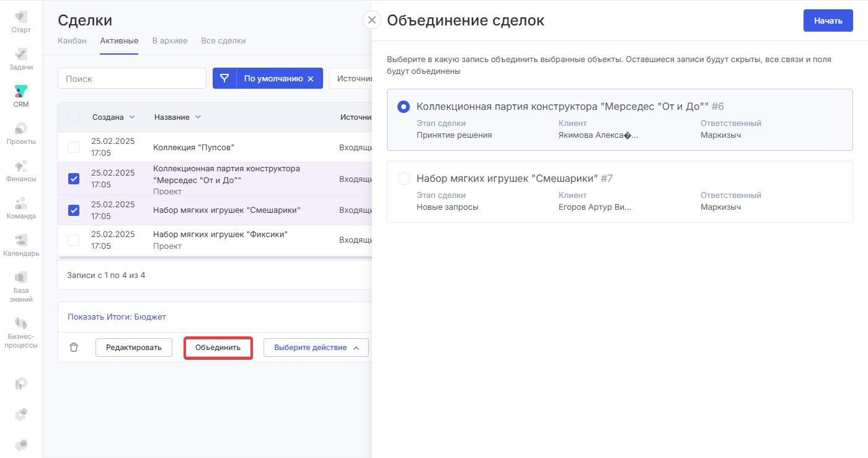This screenshot has width=868, height=458.
Task: Switch to the В архиве tab
Action: click(x=170, y=41)
